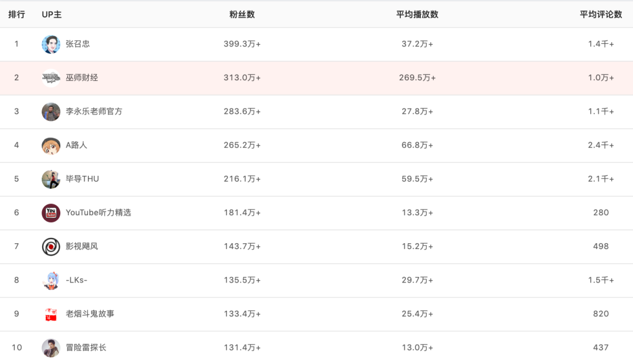Click 毕导THU's avatar picture
The width and height of the screenshot is (633, 364).
51,179
